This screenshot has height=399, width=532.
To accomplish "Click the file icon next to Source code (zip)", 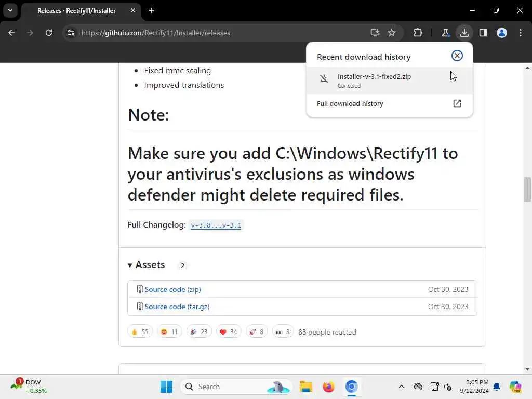I will 140,289.
